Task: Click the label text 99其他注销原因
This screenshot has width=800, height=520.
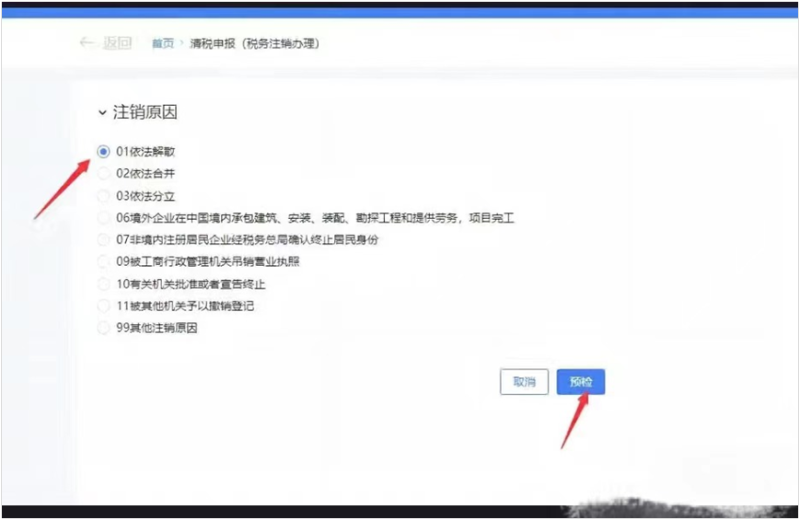Action: click(157, 328)
